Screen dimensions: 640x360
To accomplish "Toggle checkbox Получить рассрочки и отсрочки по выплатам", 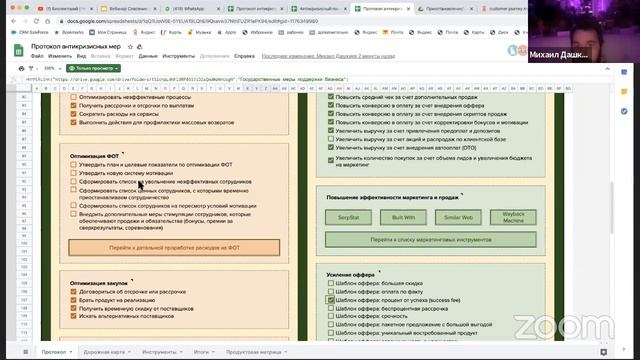I will coord(73,105).
